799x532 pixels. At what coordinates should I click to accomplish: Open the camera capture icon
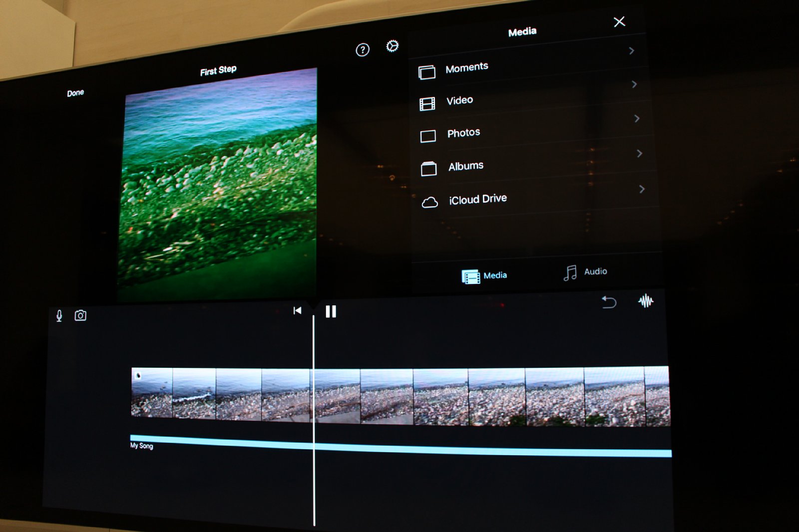pyautogui.click(x=80, y=315)
